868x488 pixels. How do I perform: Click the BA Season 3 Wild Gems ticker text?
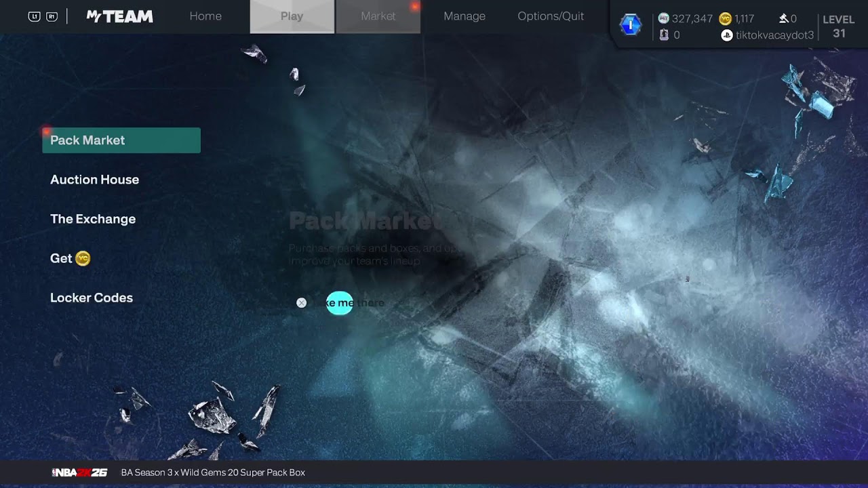[213, 472]
